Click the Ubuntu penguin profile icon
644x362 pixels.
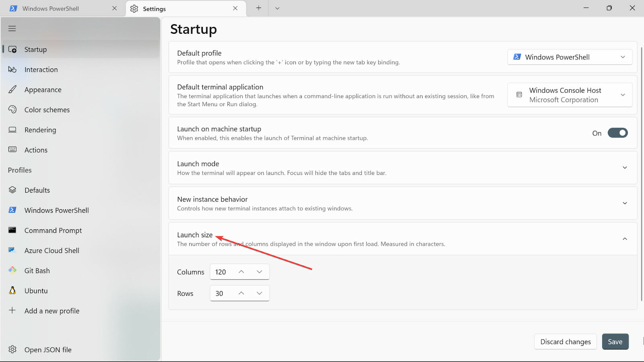point(12,290)
